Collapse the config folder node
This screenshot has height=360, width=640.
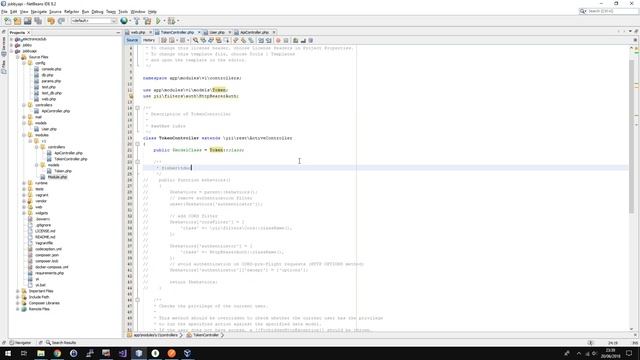pyautogui.click(x=24, y=63)
